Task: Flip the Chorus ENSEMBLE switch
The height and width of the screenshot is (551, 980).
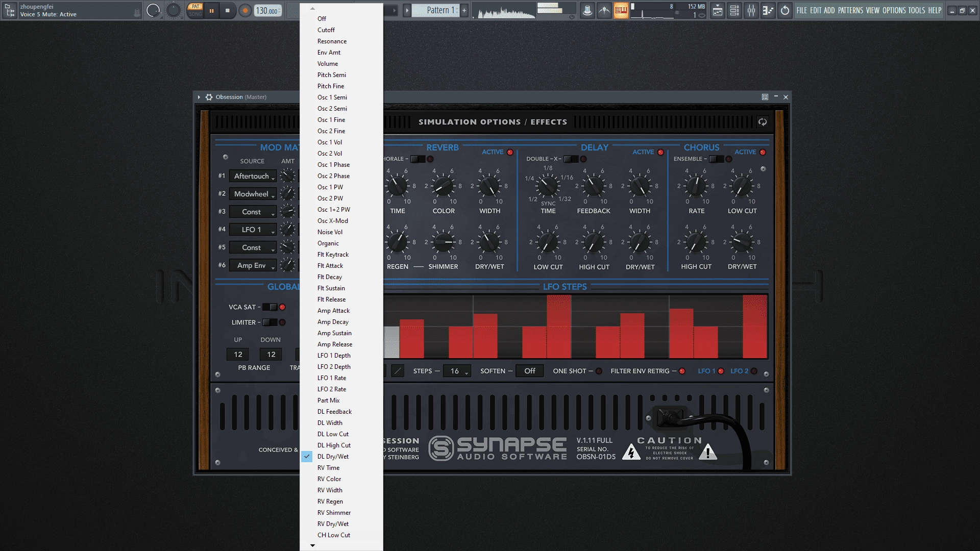Action: [716, 159]
